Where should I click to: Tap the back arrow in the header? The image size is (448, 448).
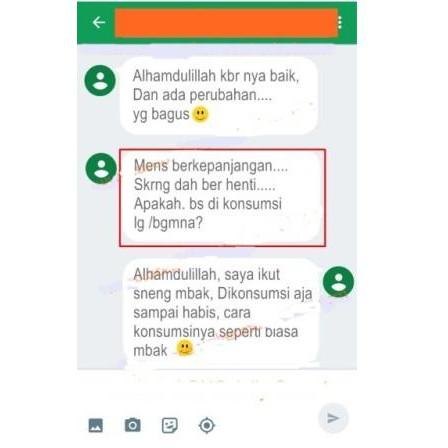pos(99,22)
